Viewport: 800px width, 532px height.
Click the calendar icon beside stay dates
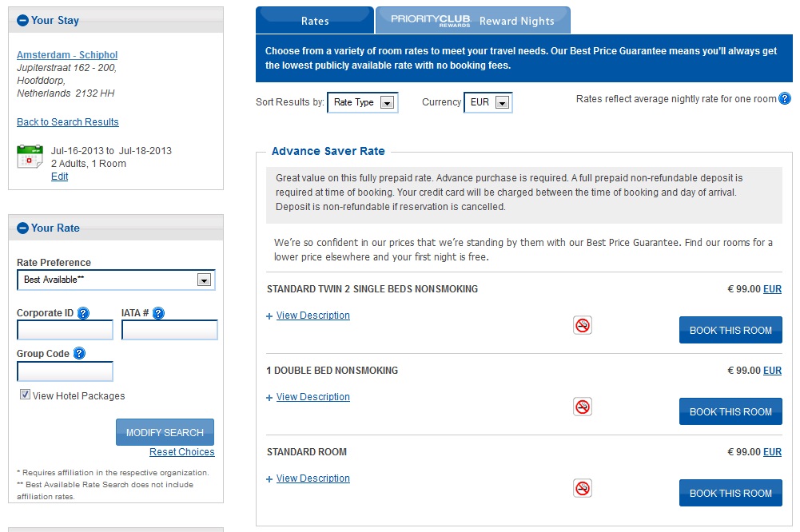pyautogui.click(x=30, y=157)
